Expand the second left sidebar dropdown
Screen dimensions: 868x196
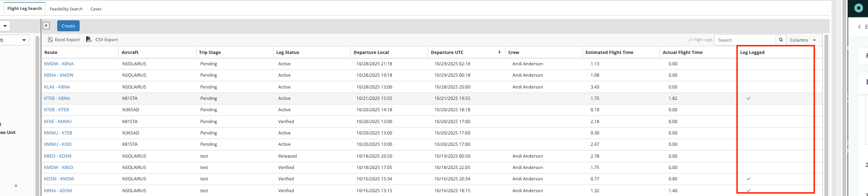24,40
